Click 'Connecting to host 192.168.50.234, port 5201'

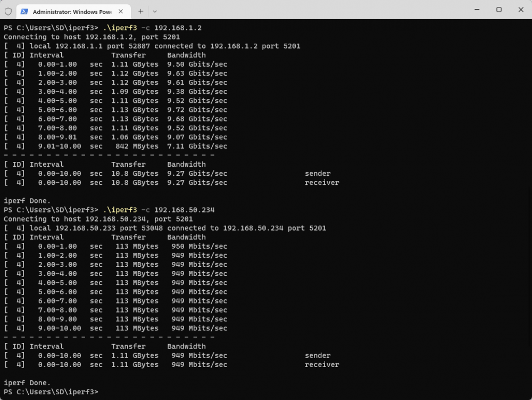coord(98,219)
